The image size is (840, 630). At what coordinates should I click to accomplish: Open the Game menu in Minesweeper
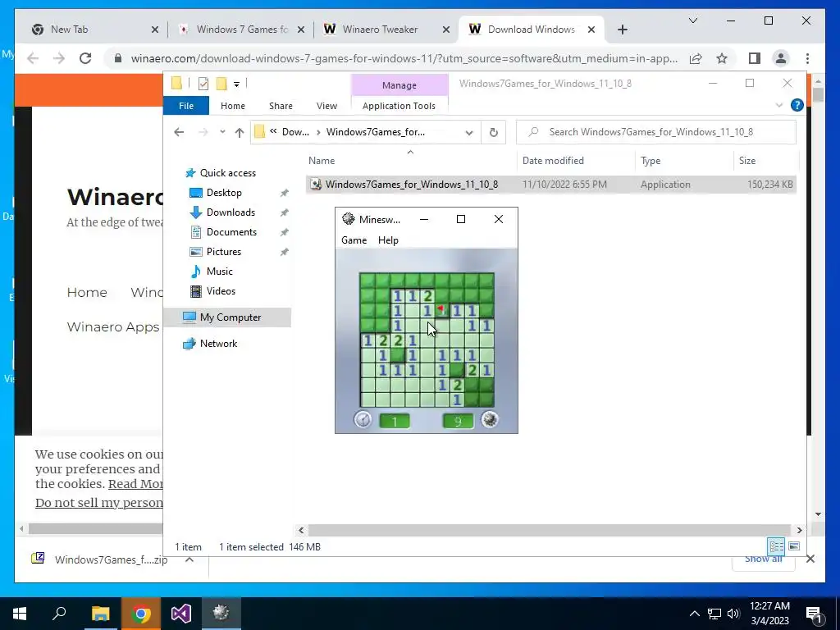coord(354,240)
